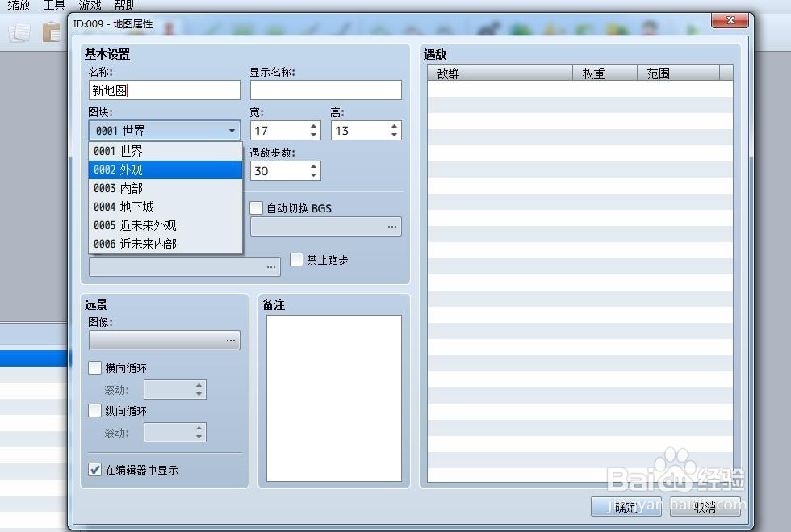Enable 横向循环 looping

click(94, 367)
